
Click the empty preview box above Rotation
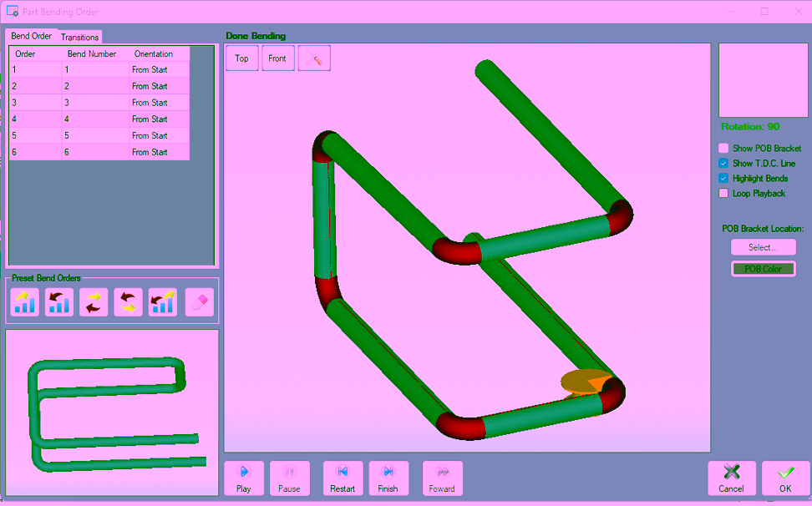764,80
